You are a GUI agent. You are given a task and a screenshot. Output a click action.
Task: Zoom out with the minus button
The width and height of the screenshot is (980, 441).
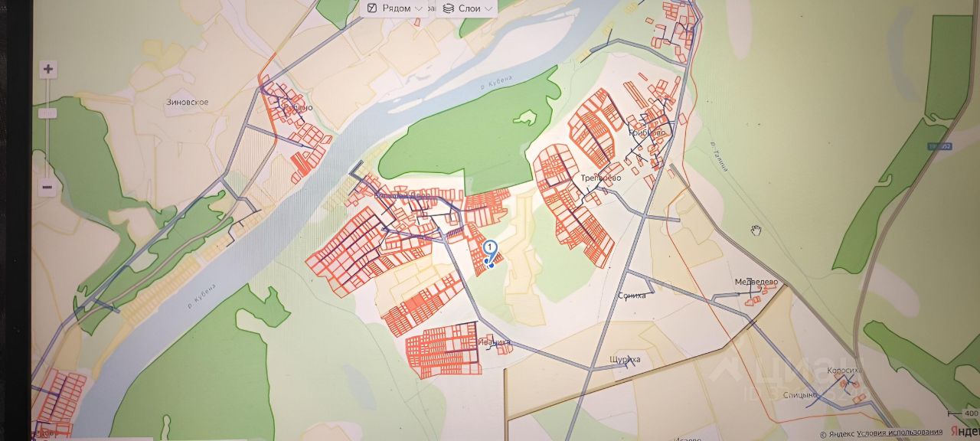point(48,187)
